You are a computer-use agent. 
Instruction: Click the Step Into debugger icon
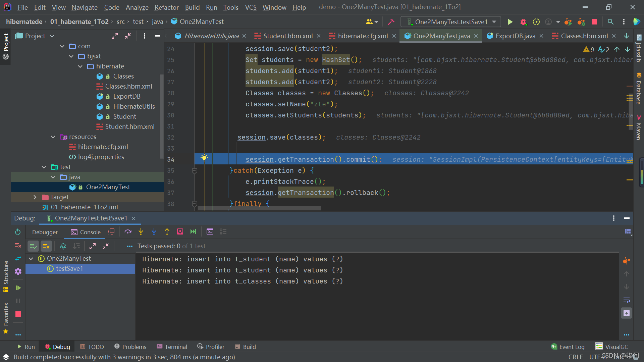(x=141, y=231)
